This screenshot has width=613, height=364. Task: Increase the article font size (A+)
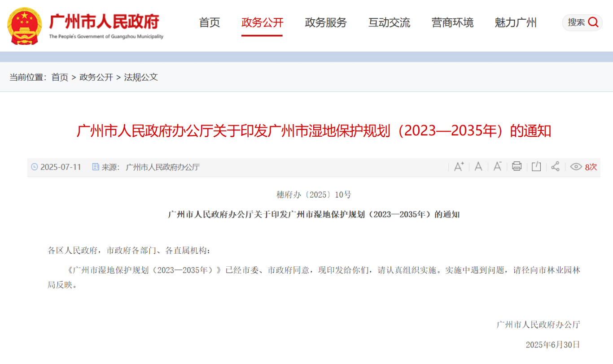coord(459,167)
